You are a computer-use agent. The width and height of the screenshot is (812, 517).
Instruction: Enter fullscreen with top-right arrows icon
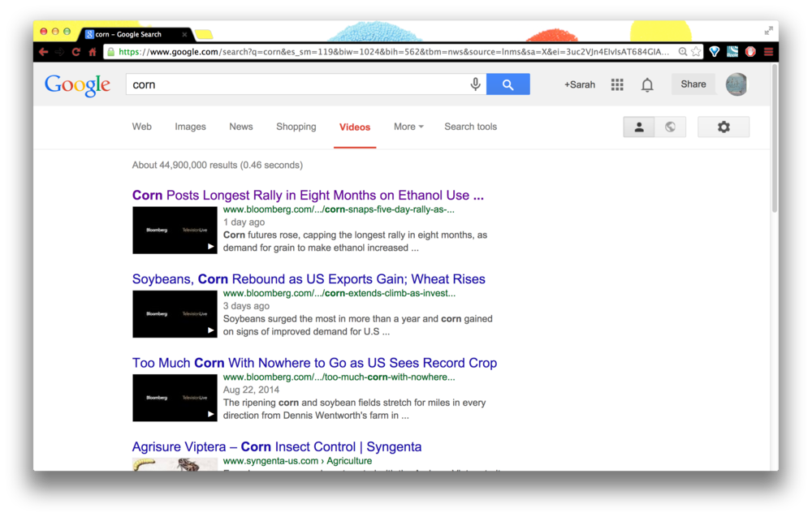click(769, 31)
